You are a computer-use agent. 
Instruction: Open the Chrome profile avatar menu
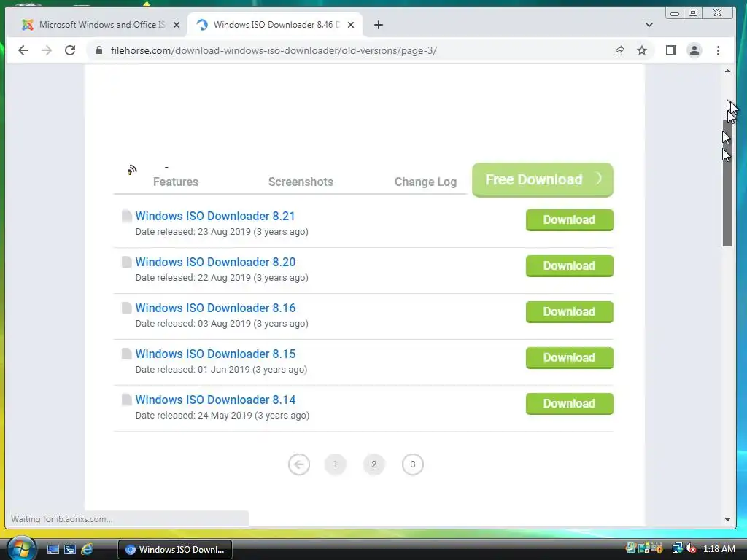tap(694, 50)
